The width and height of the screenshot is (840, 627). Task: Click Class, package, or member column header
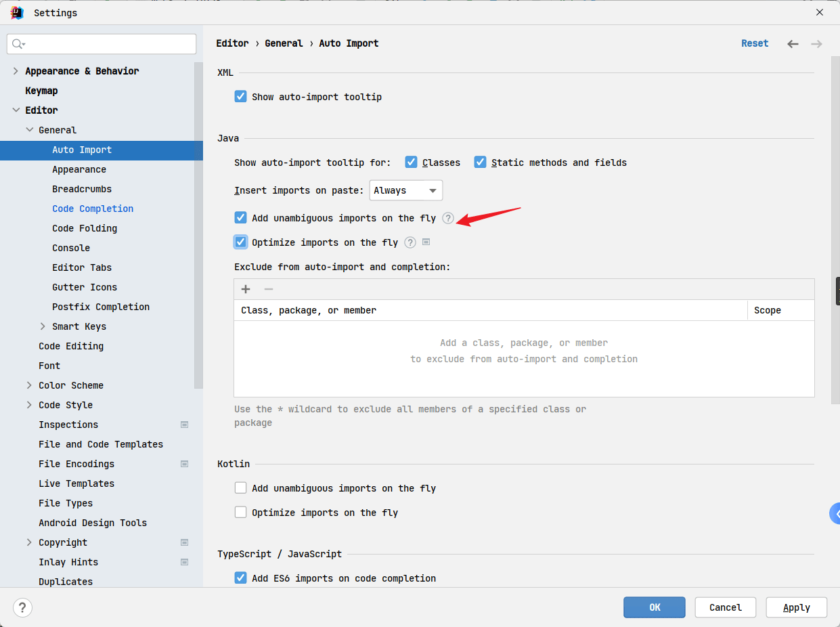[491, 310]
